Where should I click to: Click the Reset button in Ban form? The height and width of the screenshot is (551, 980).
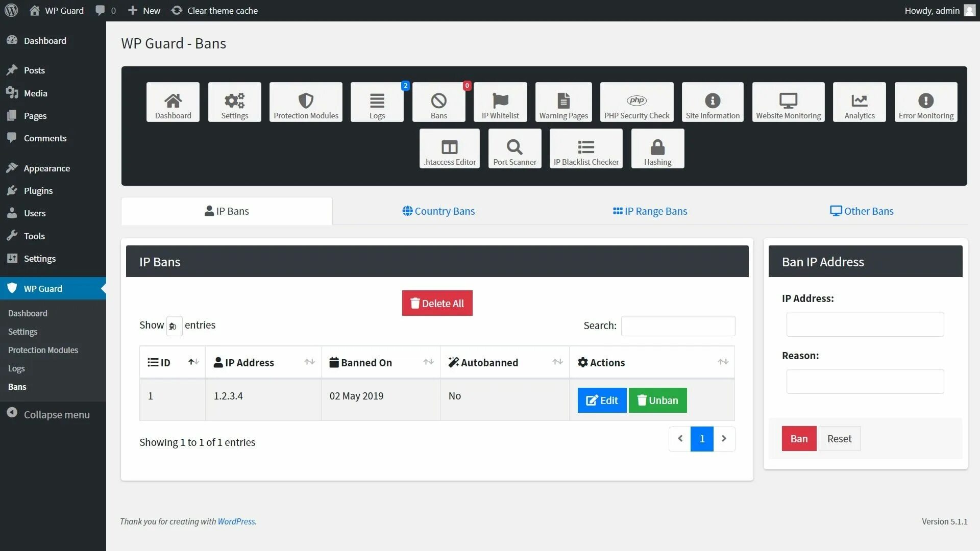pos(839,438)
